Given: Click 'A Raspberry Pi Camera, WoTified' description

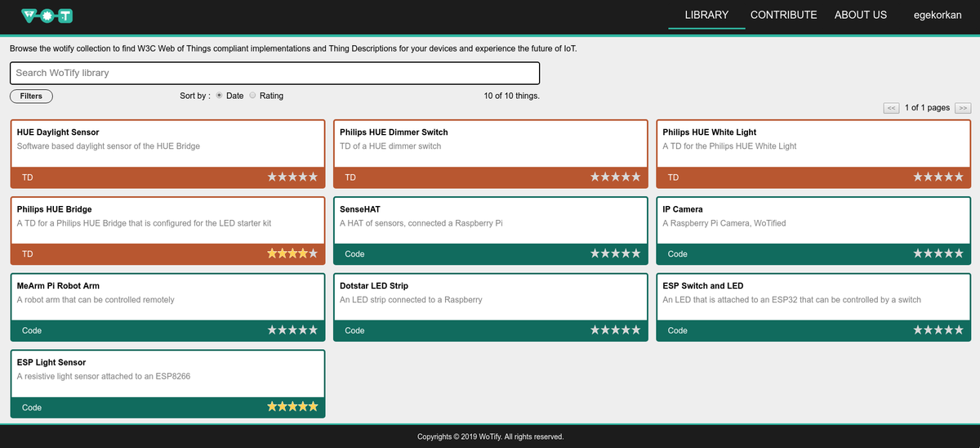Looking at the screenshot, I should pyautogui.click(x=724, y=223).
